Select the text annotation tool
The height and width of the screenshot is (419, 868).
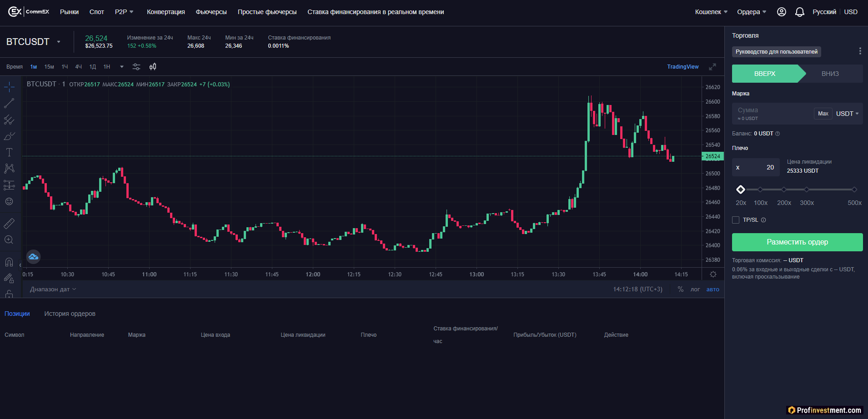tap(9, 152)
